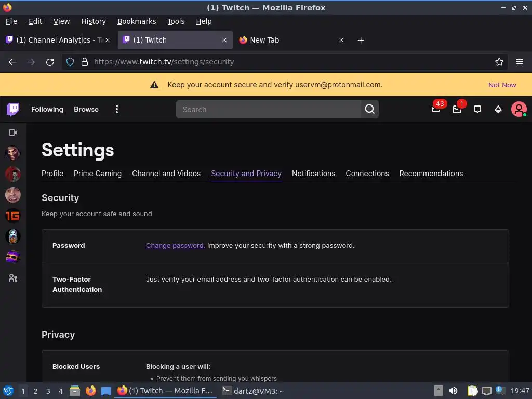
Task: Click the search magnifier button
Action: 369,109
